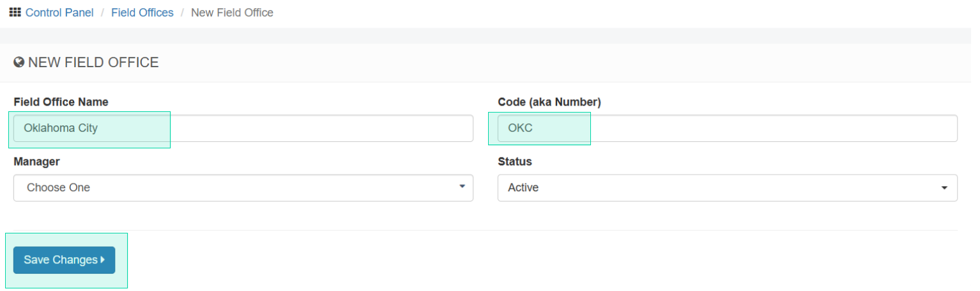Open the Status dropdown showing Active
This screenshot has height=291, width=980.
point(728,188)
